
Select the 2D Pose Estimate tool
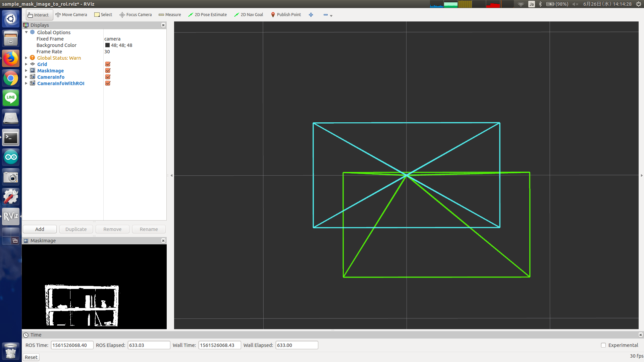click(x=207, y=15)
